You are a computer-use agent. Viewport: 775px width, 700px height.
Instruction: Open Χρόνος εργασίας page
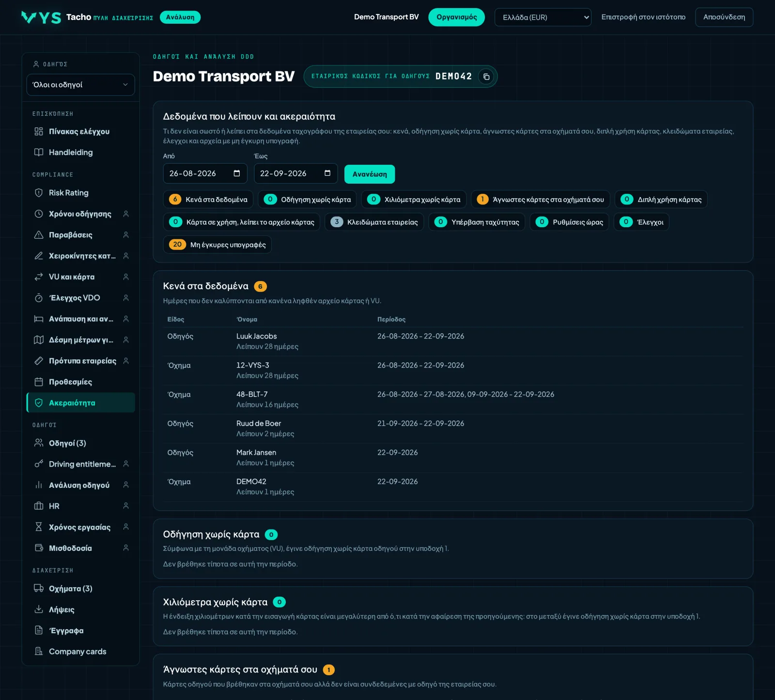click(80, 527)
